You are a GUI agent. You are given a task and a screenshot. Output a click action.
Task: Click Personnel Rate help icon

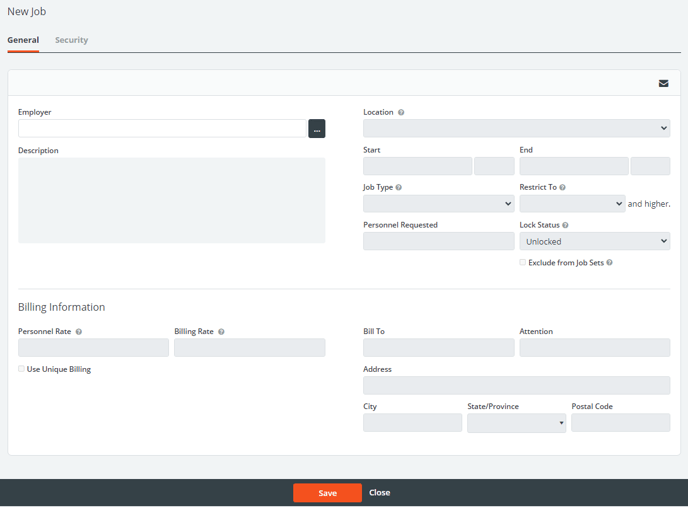(x=79, y=332)
